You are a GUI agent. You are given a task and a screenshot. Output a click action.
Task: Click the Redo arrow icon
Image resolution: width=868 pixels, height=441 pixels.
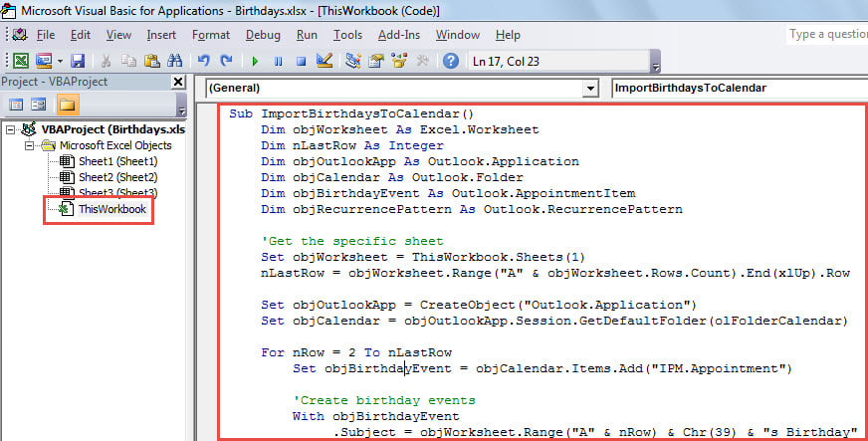point(226,61)
